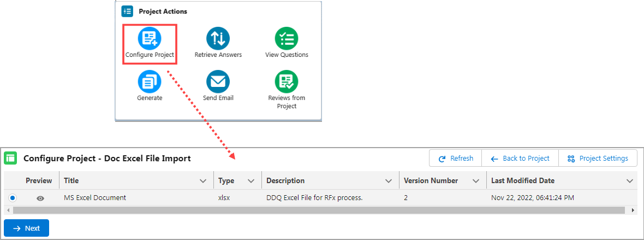The width and height of the screenshot is (644, 240).
Task: Click the 'Project Actions' panel title
Action: 163,11
